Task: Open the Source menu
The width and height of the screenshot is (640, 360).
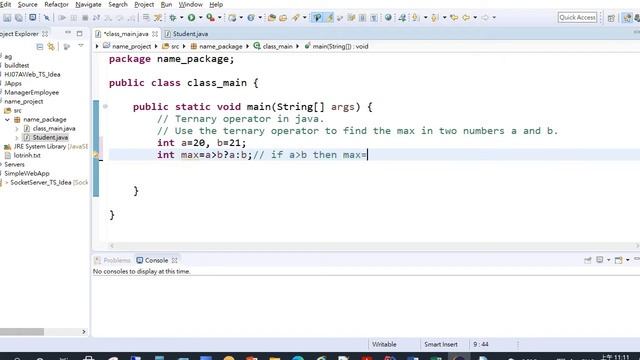Action: (x=27, y=4)
